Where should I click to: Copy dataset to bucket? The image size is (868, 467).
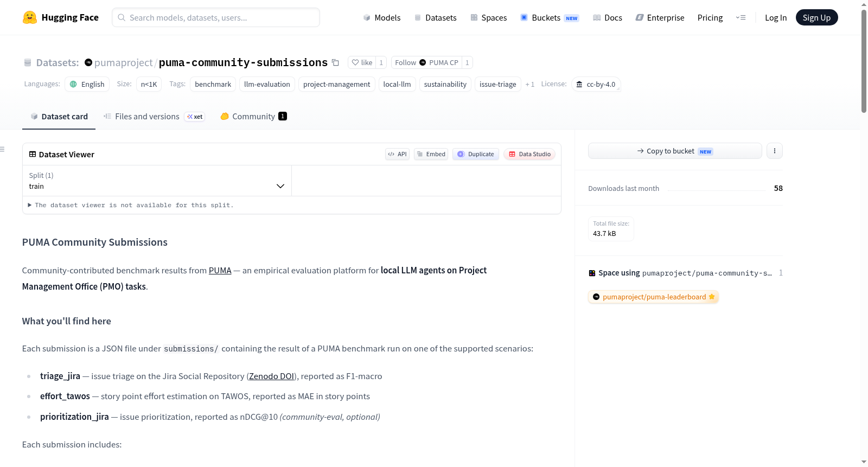(675, 151)
